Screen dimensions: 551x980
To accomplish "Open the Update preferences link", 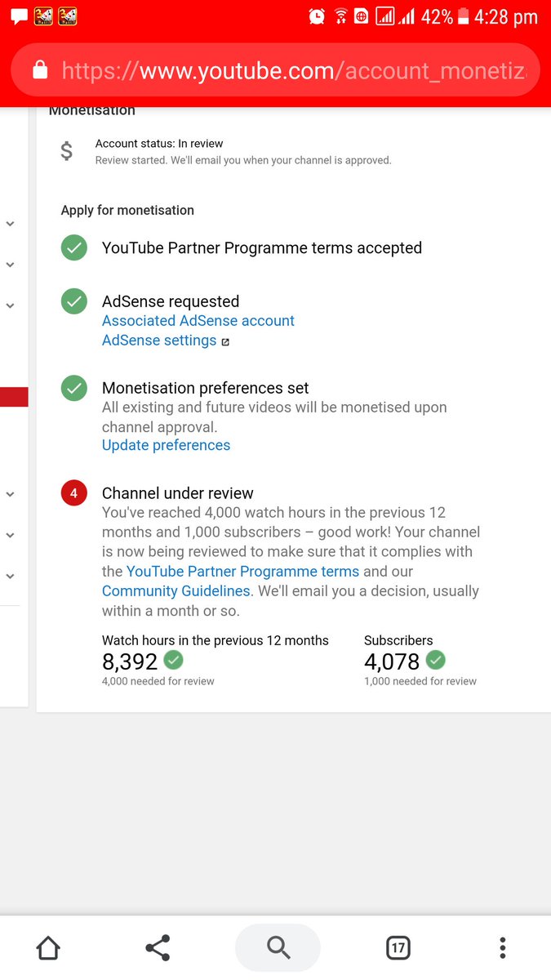I will point(166,445).
